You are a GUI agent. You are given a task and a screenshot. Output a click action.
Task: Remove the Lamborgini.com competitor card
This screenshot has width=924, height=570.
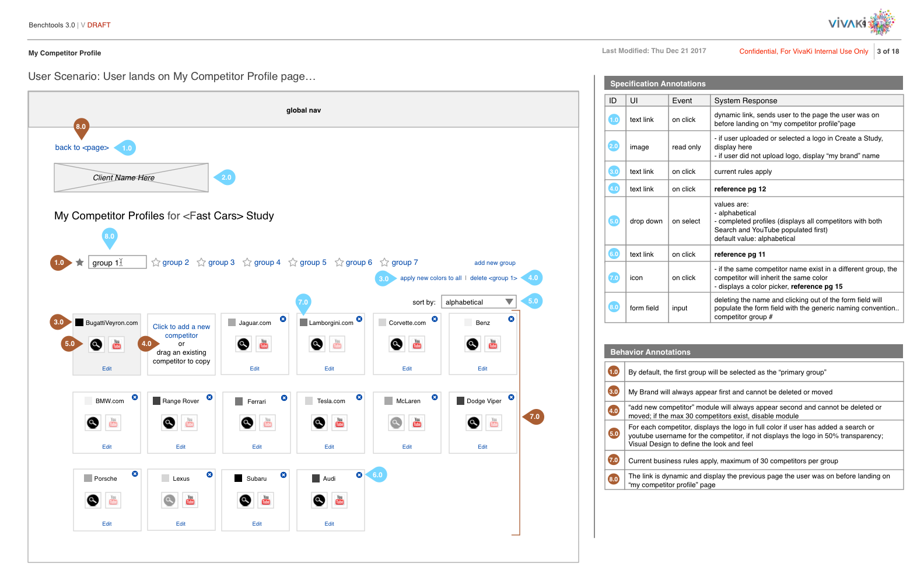(x=359, y=319)
